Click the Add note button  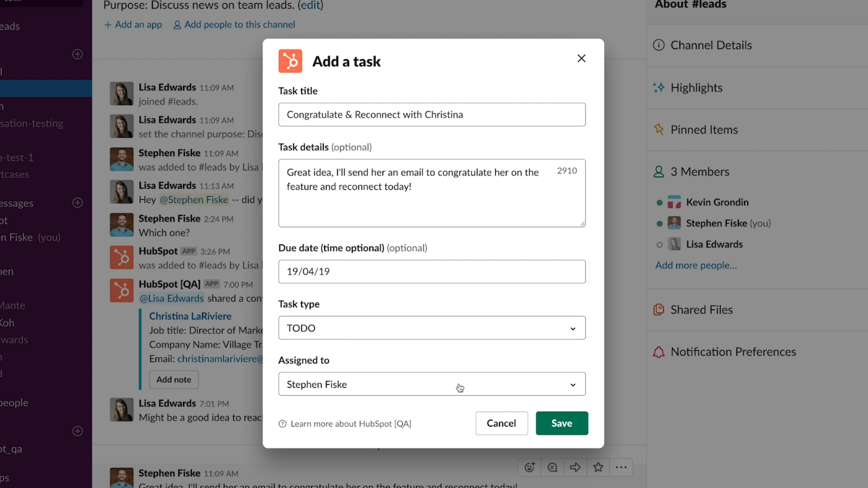coord(174,380)
